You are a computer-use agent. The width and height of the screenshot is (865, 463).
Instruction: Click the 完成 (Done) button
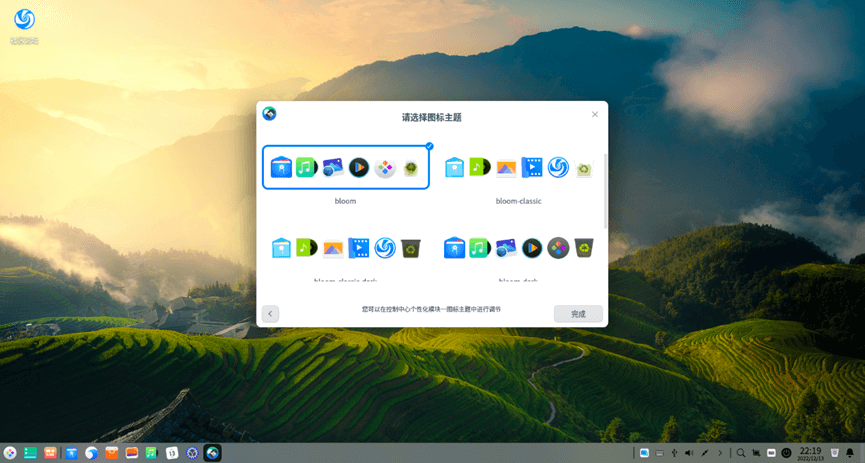tap(578, 314)
